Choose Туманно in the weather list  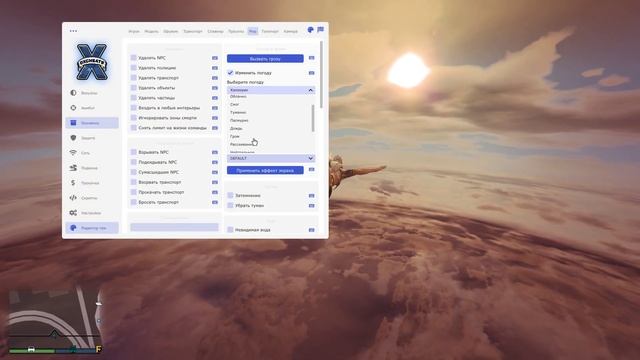(238, 112)
